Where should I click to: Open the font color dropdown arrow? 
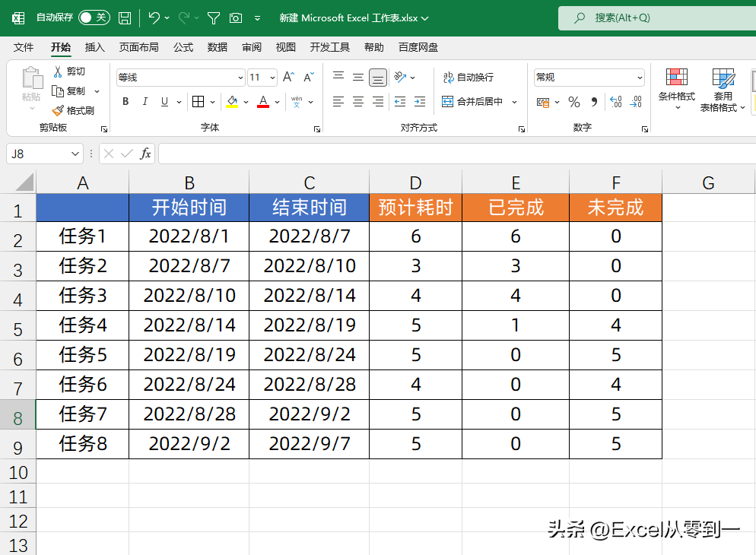coord(278,102)
